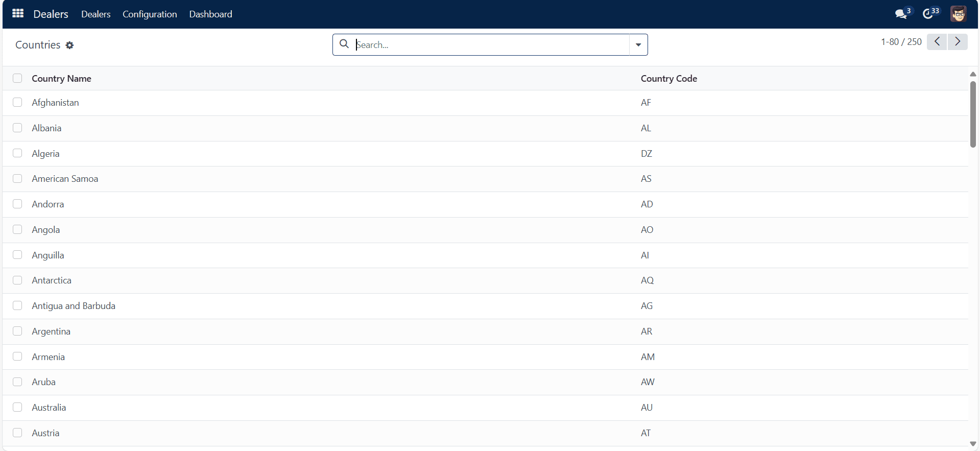980x451 pixels.
Task: Click the search magnifier icon
Action: click(x=344, y=44)
